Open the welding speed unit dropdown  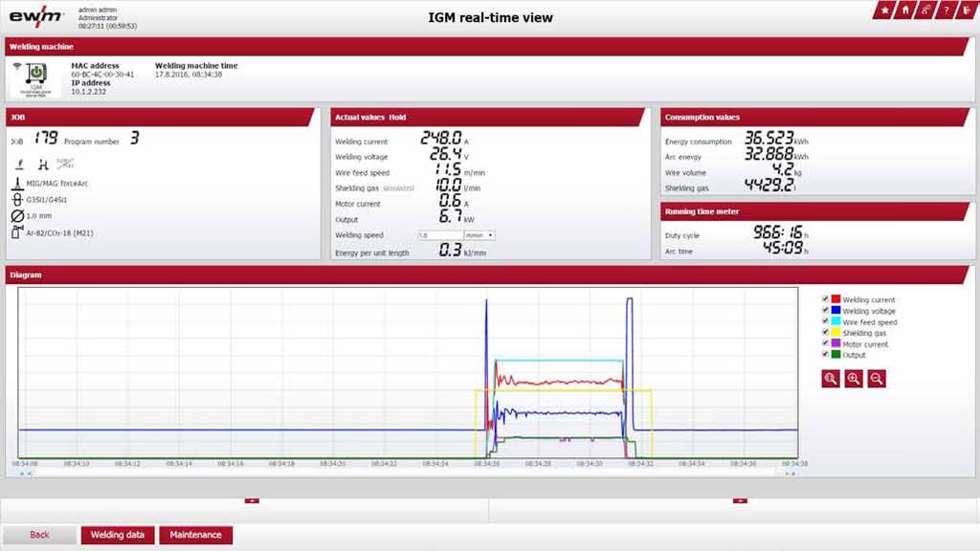pyautogui.click(x=479, y=235)
